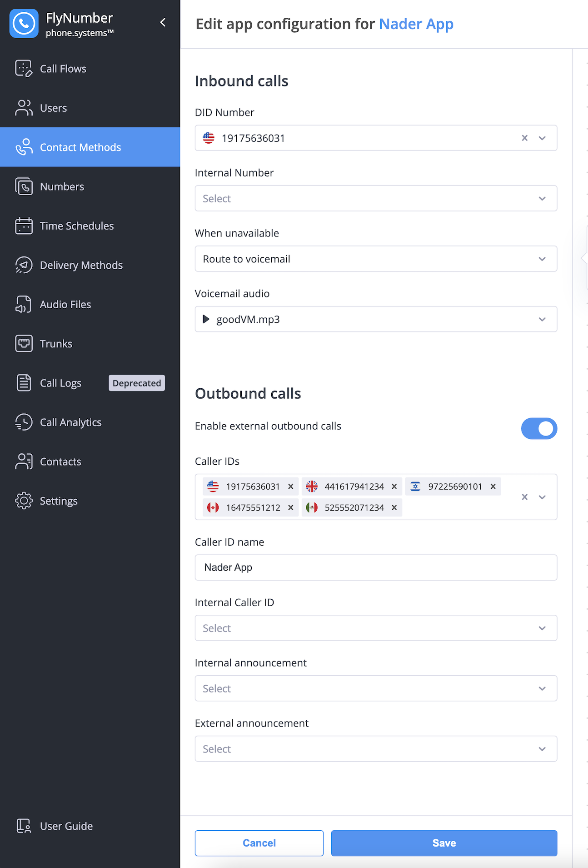Open Call Flows menu item
Image resolution: width=588 pixels, height=868 pixels.
(90, 69)
